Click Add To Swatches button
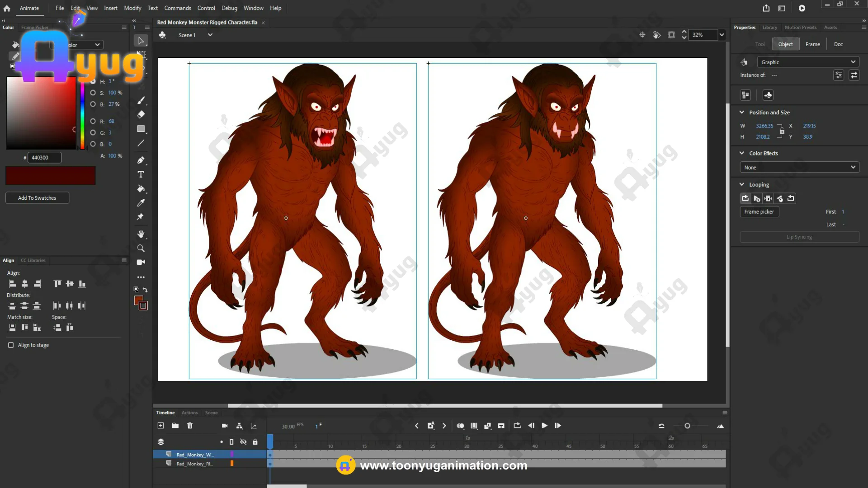The image size is (868, 488). 37,198
